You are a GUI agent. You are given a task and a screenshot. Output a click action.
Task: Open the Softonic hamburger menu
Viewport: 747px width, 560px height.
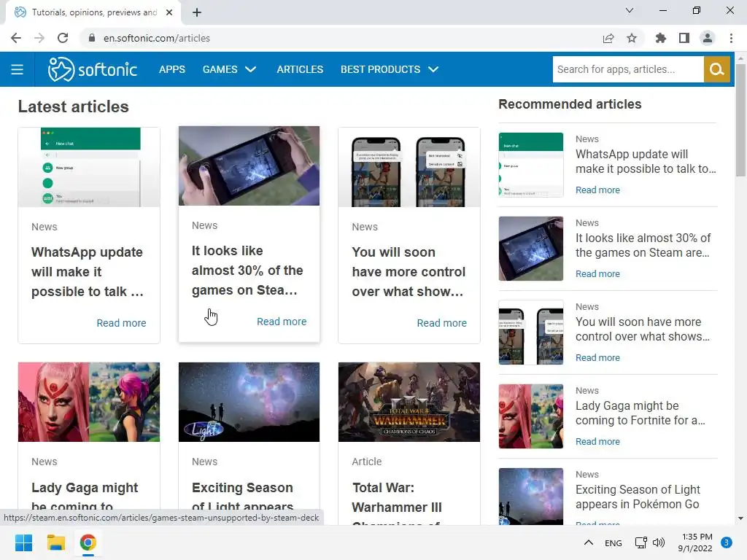(18, 69)
